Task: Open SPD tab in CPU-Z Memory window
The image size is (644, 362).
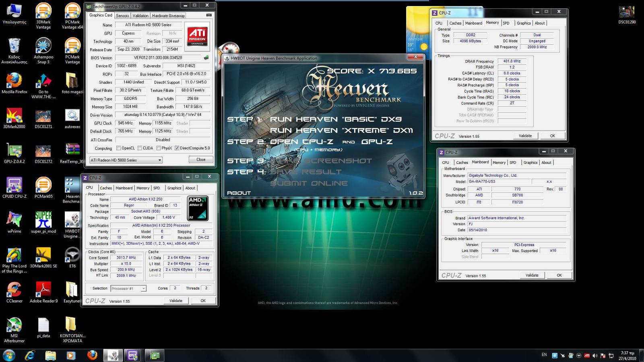Action: (x=506, y=23)
